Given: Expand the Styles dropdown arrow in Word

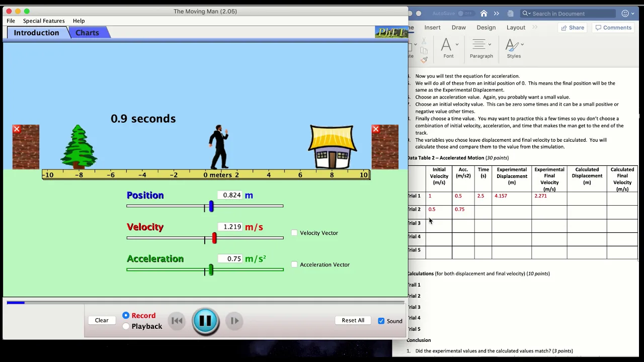Looking at the screenshot, I should click(x=522, y=44).
